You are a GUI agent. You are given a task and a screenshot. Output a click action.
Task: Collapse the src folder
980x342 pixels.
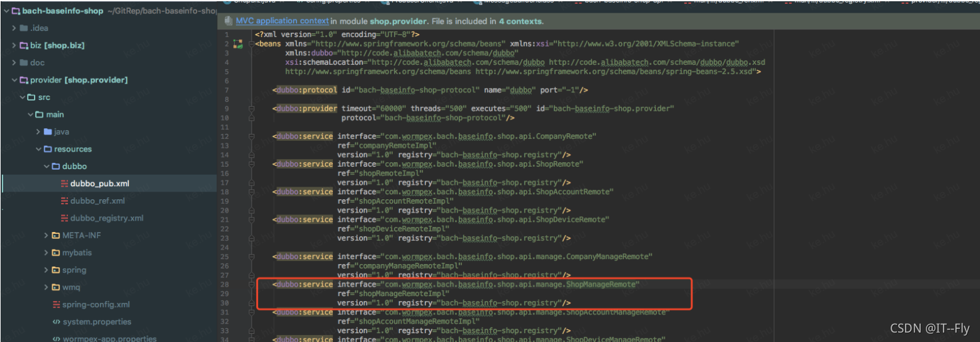22,97
